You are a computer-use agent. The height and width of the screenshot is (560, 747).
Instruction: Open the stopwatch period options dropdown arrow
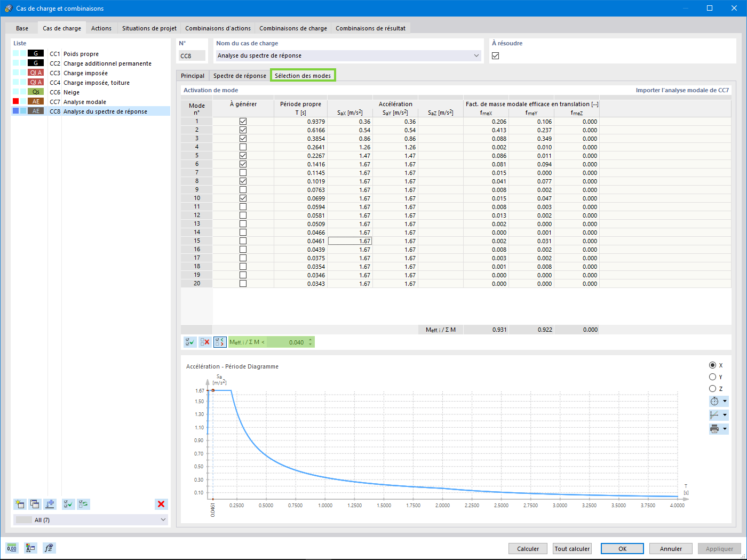point(725,401)
